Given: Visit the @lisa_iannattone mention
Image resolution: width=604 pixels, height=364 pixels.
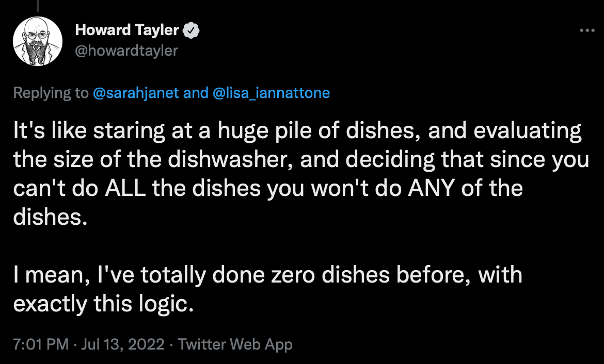Looking at the screenshot, I should pyautogui.click(x=271, y=93).
